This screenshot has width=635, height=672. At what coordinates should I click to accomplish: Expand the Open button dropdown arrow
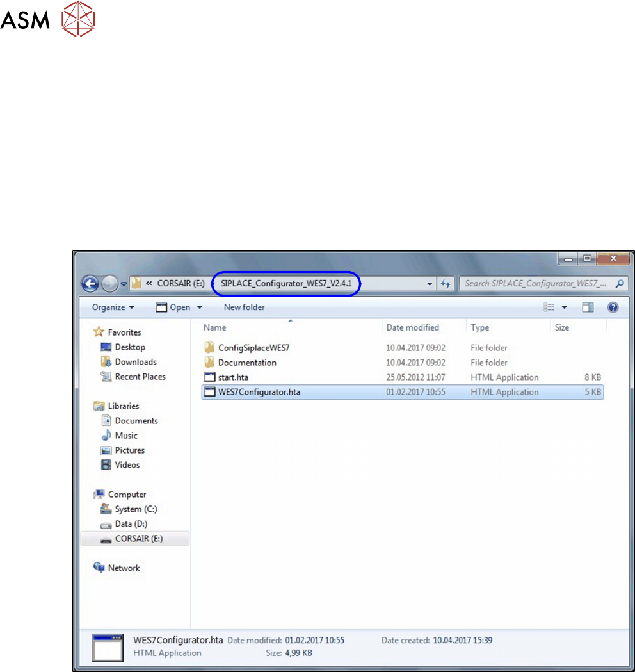coord(200,307)
